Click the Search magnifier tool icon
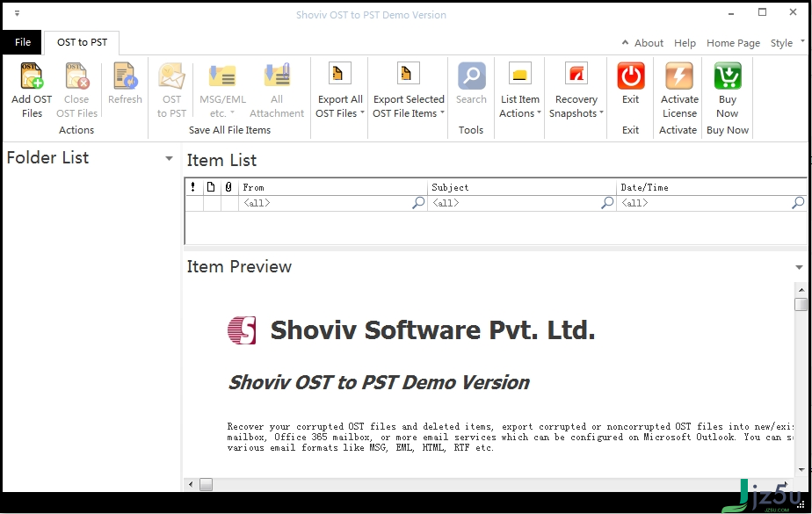This screenshot has height=514, width=812. (x=471, y=76)
